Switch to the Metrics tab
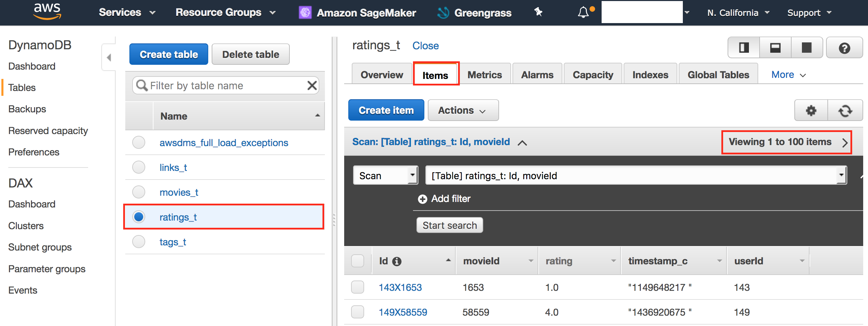The height and width of the screenshot is (326, 868). coord(485,74)
